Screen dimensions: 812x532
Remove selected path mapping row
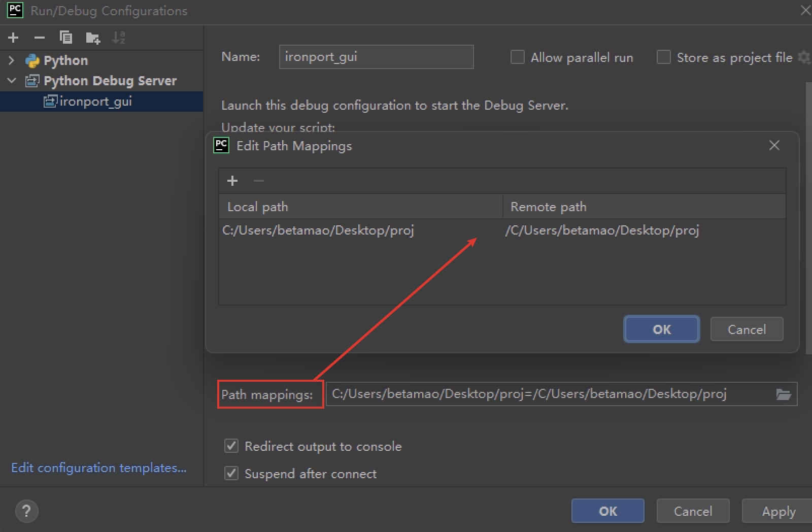tap(259, 181)
